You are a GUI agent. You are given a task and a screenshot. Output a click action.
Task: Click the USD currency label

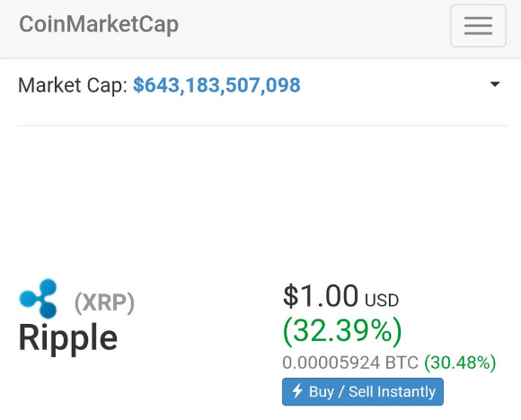point(382,301)
